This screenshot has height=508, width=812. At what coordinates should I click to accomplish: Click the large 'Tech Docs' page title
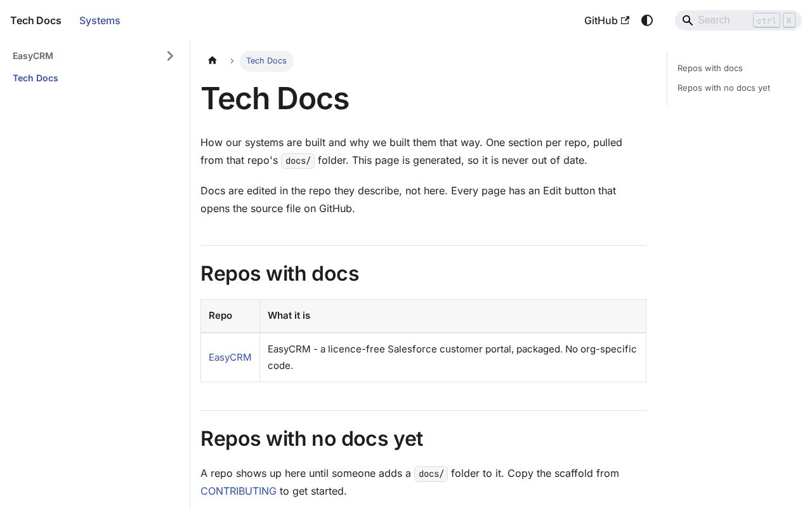275,98
